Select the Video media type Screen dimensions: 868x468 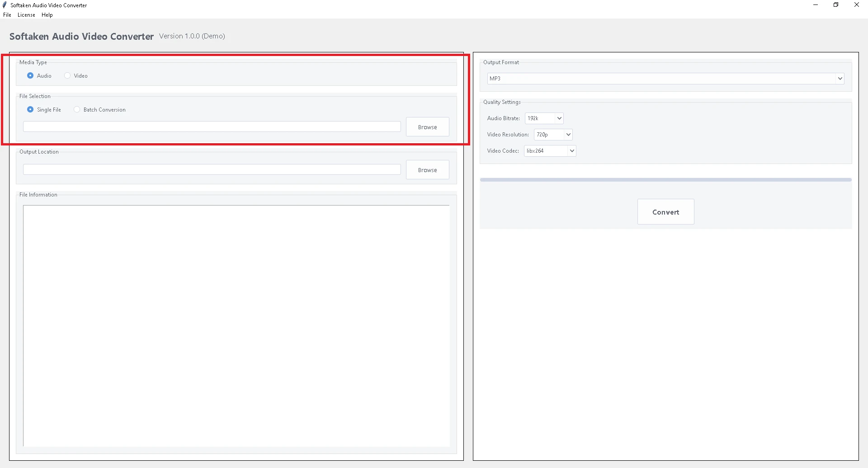pyautogui.click(x=67, y=75)
